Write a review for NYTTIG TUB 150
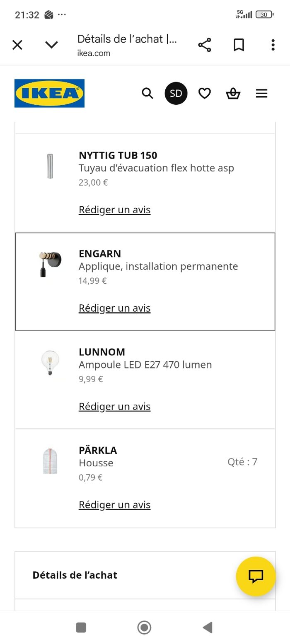 pos(114,210)
